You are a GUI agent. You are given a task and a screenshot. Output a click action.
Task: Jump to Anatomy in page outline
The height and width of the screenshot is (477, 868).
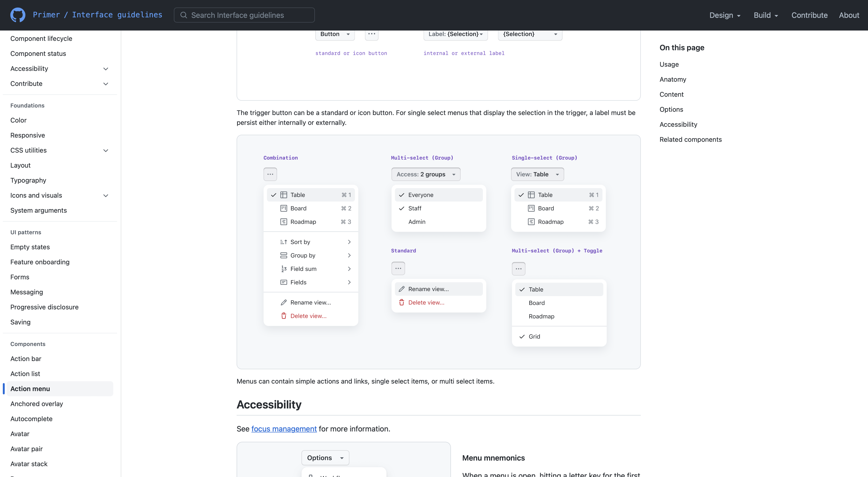673,79
